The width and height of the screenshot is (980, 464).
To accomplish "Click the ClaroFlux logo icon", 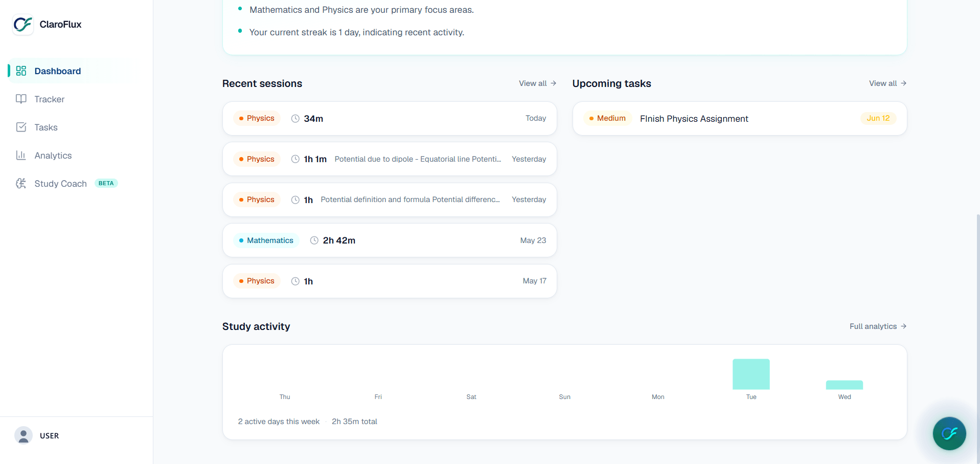I will point(23,24).
